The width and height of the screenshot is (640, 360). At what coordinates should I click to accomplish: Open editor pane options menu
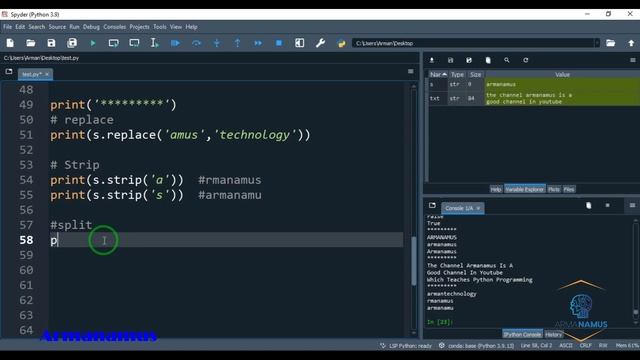pos(411,71)
